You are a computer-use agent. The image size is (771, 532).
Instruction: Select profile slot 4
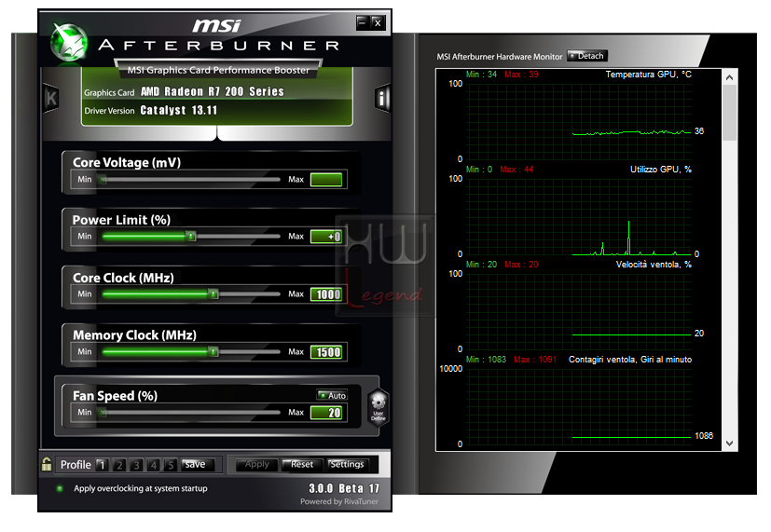(x=154, y=465)
